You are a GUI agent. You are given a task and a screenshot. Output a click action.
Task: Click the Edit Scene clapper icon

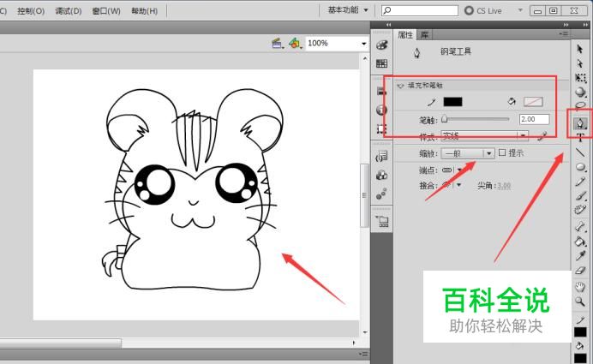pyautogui.click(x=278, y=44)
